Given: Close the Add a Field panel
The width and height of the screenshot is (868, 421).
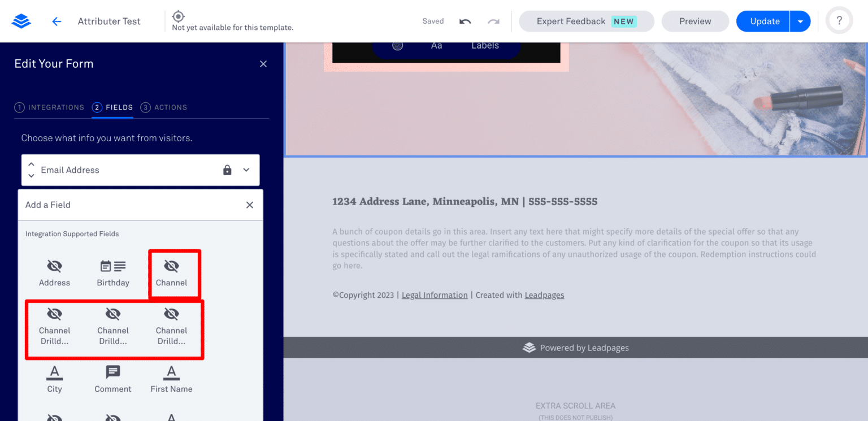Looking at the screenshot, I should coord(250,205).
